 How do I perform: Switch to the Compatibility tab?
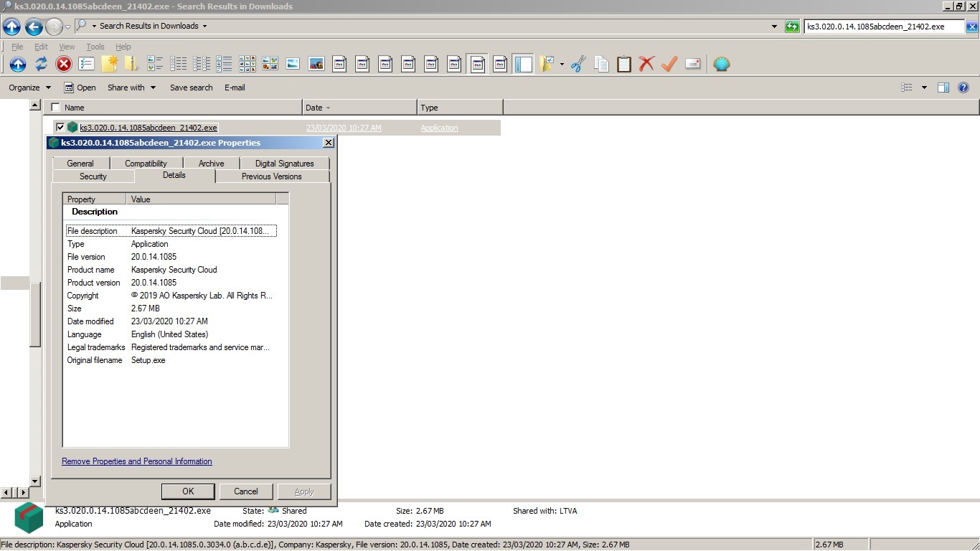click(146, 164)
